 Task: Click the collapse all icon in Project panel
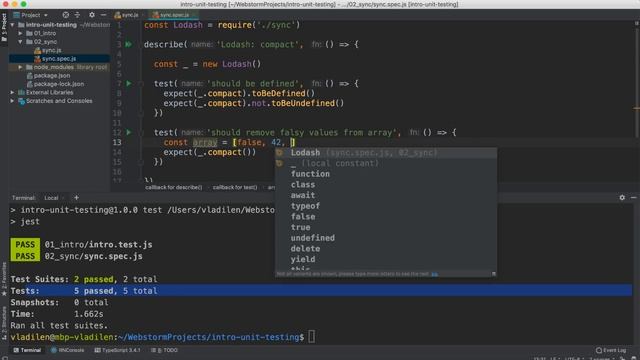tap(77, 15)
